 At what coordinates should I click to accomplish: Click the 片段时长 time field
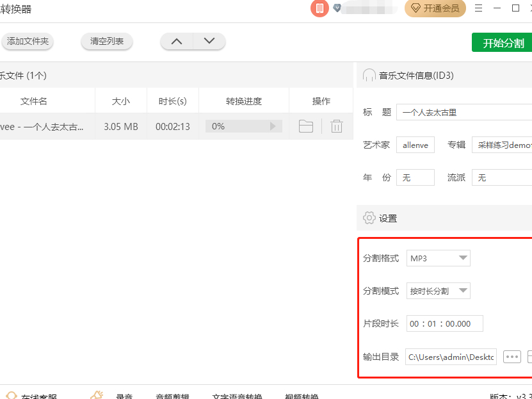coord(444,323)
